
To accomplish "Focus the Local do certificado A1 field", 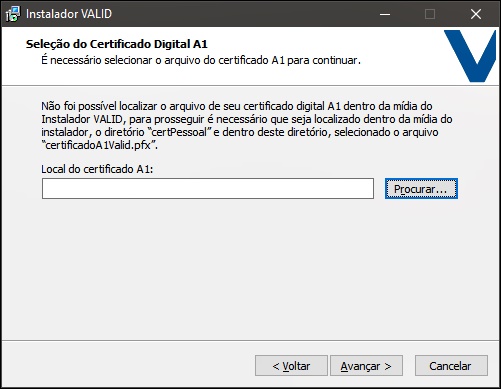I will (208, 188).
